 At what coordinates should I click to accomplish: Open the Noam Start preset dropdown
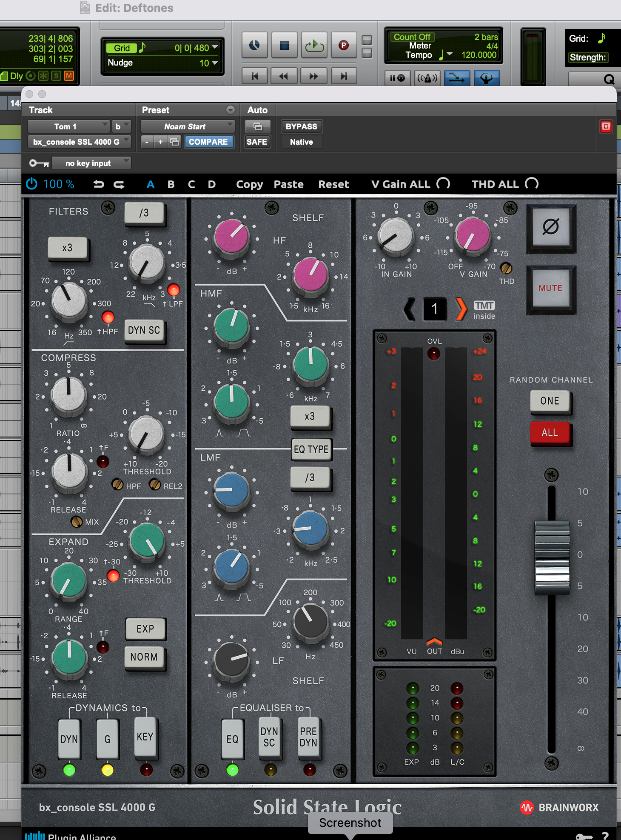[188, 126]
